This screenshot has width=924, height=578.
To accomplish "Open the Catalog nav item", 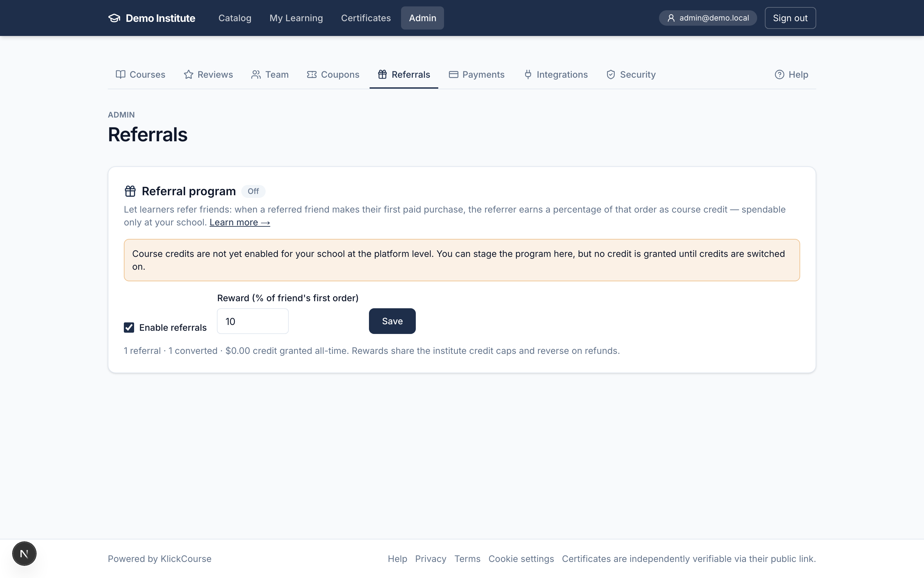I will pyautogui.click(x=235, y=18).
